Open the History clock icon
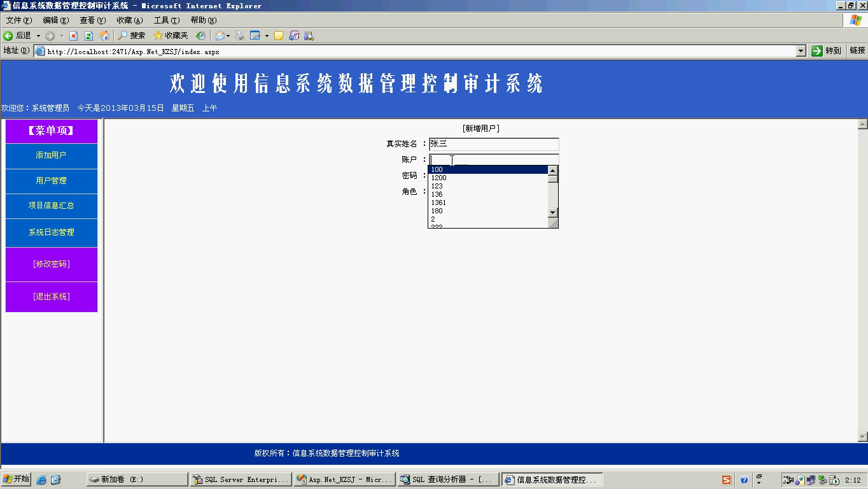The image size is (868, 489). pos(200,36)
